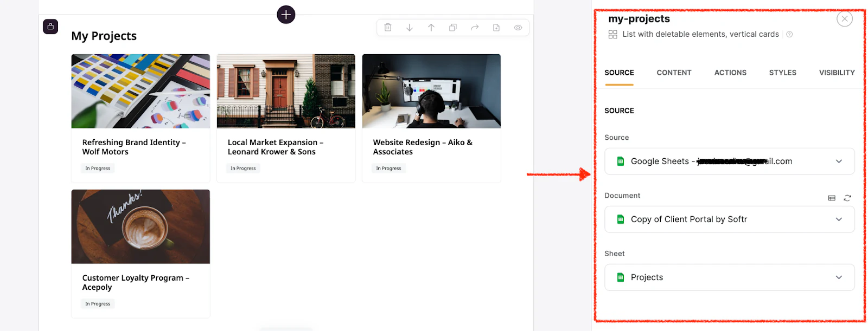
Task: Expand the Projects sheet dropdown
Action: [730, 277]
